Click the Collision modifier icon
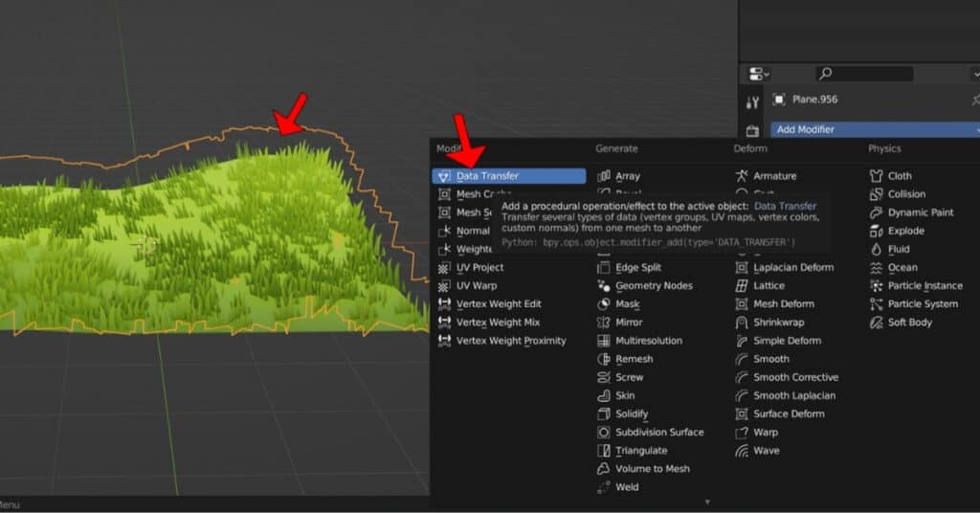 click(x=877, y=194)
